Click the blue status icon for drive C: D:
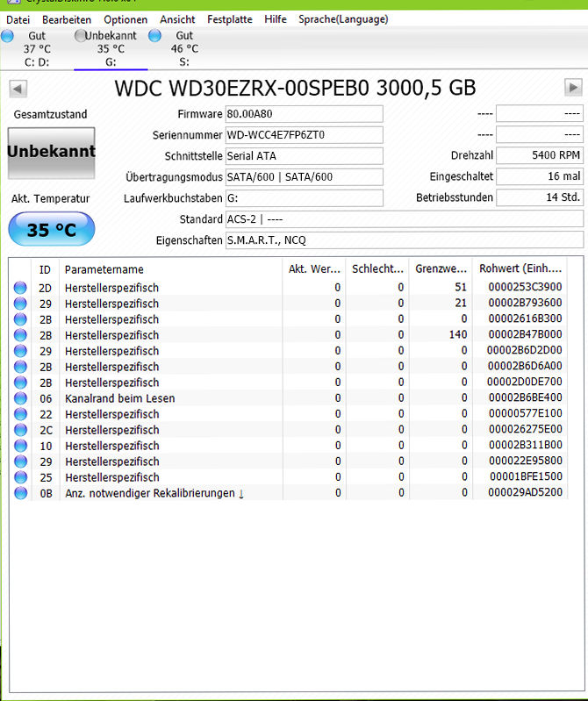The height and width of the screenshot is (701, 588). pos(8,36)
